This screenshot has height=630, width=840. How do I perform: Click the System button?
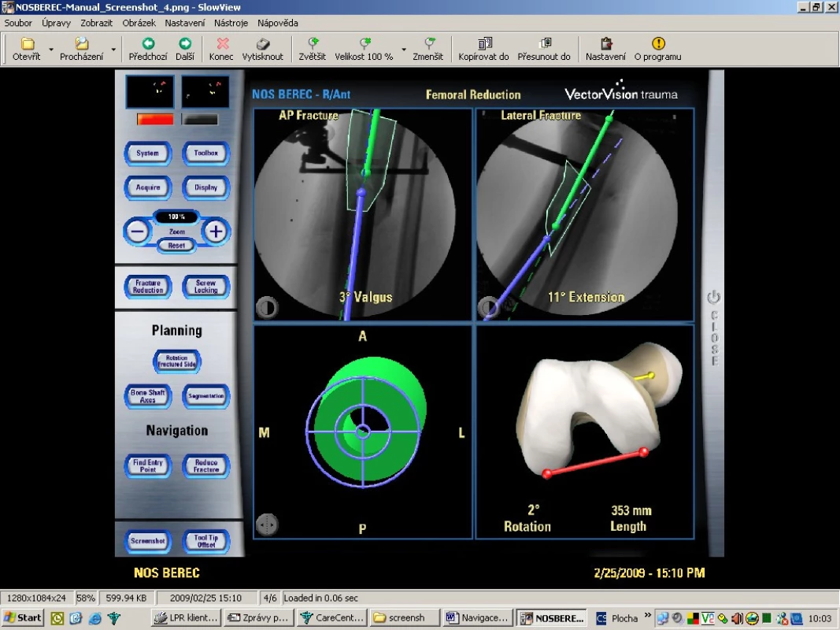click(x=148, y=154)
